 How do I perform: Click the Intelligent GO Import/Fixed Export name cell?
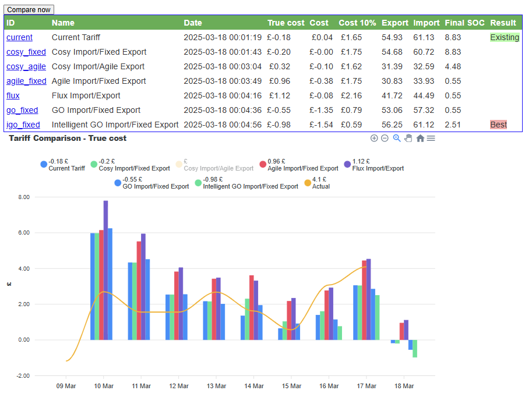tap(115, 125)
